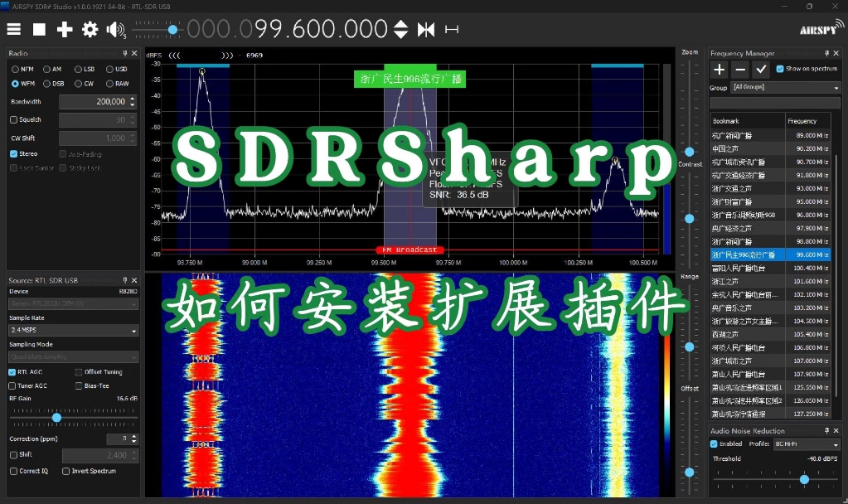Viewport: 848px width, 504px height.
Task: Open the hamburger main menu
Action: coord(14,29)
